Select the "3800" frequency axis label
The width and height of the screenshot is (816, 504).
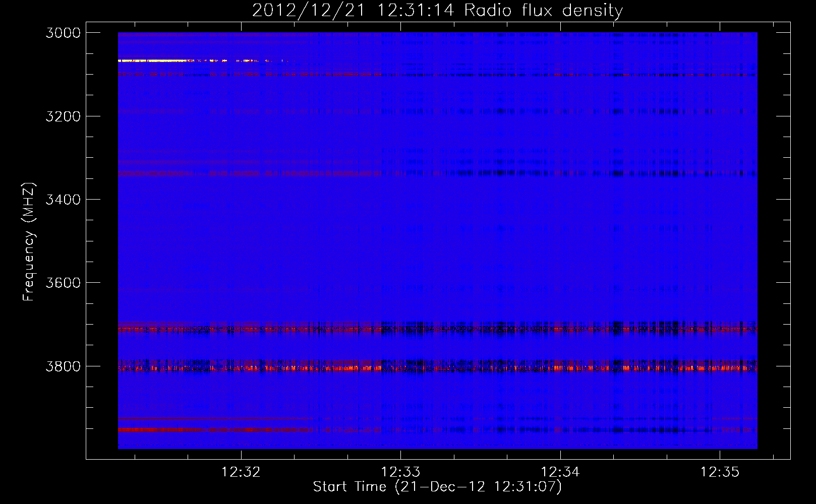[63, 366]
